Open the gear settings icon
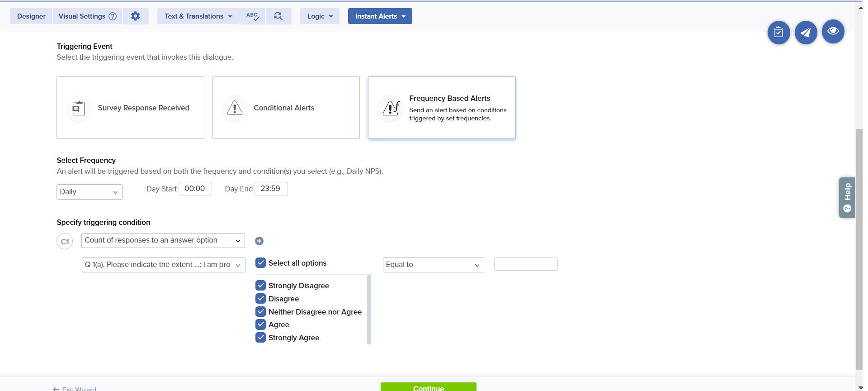The height and width of the screenshot is (391, 868). tap(135, 16)
